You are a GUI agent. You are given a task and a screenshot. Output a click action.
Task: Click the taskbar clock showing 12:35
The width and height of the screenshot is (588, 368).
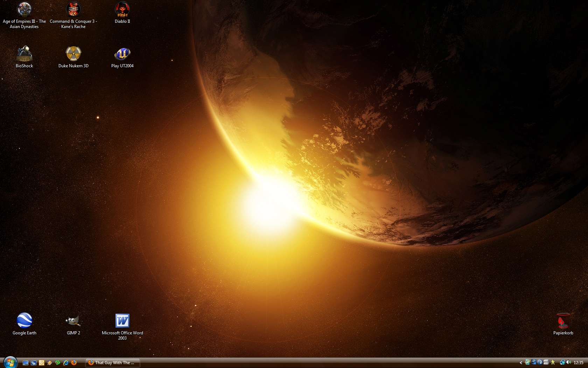click(579, 363)
